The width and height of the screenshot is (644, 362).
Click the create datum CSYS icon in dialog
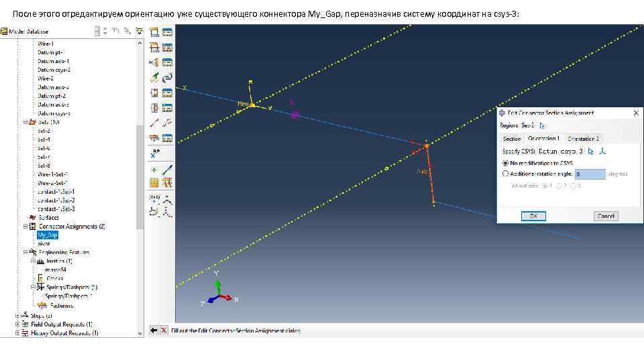602,152
